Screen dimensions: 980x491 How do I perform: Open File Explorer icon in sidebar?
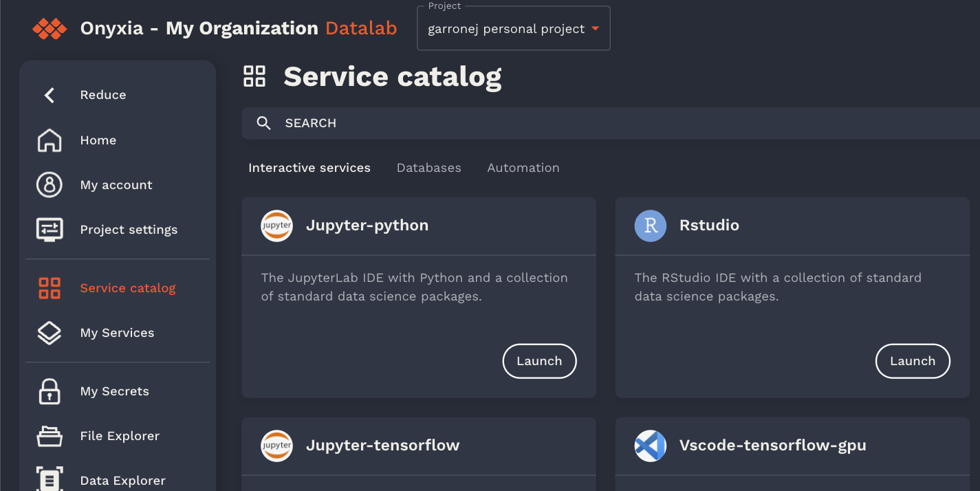coord(50,436)
